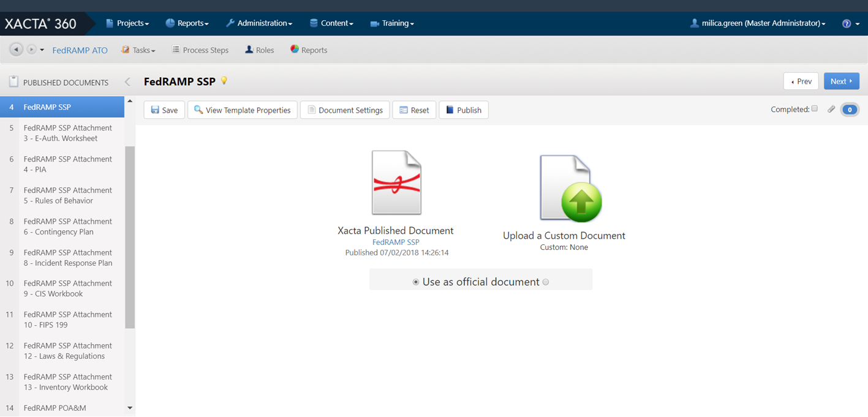This screenshot has height=417, width=868.
Task: Open the Tasks dropdown
Action: [138, 50]
